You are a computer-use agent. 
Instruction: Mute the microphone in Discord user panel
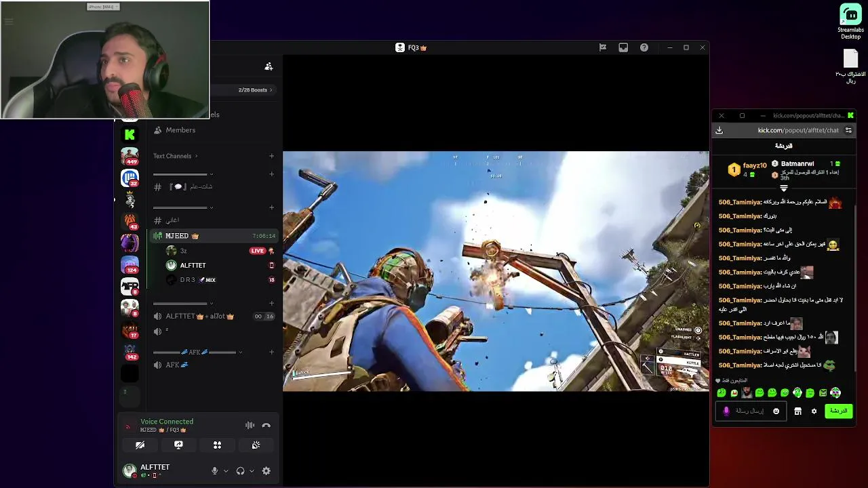pyautogui.click(x=215, y=471)
